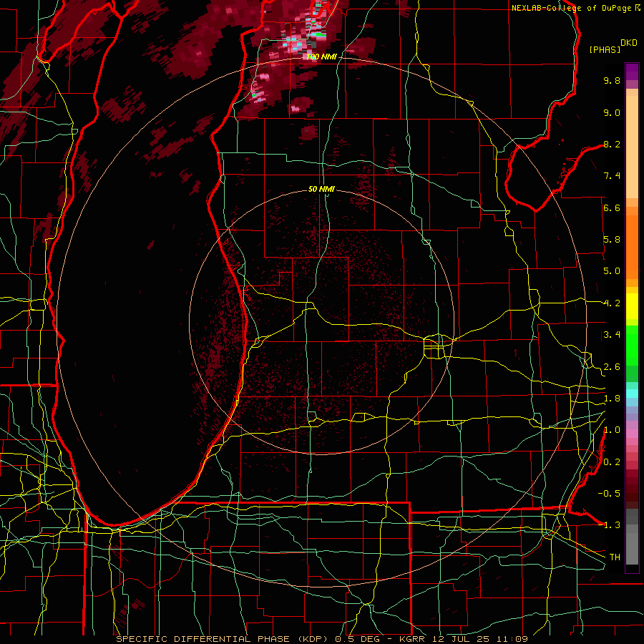Click the 9.8 value on color scale
The image size is (644, 644).
(612, 80)
